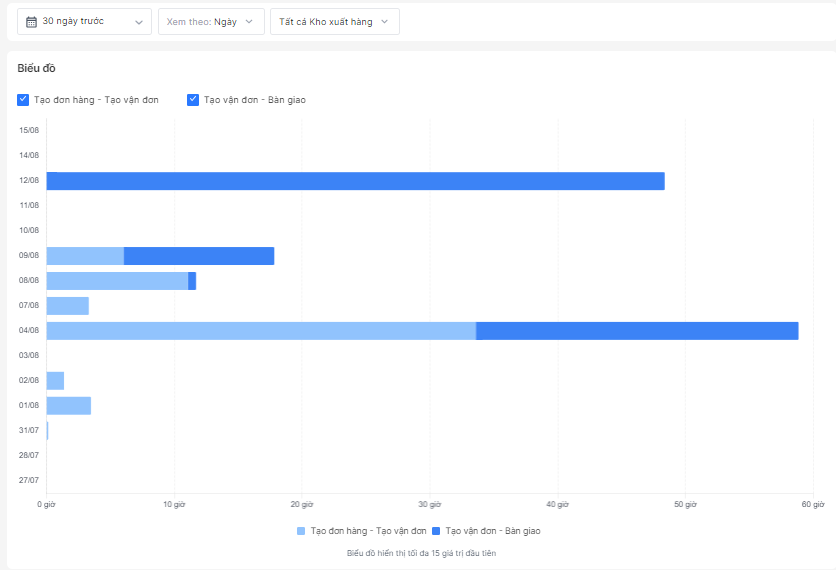Image resolution: width=836 pixels, height=570 pixels.
Task: Click dark blue legend swatch below chart
Action: tap(437, 531)
